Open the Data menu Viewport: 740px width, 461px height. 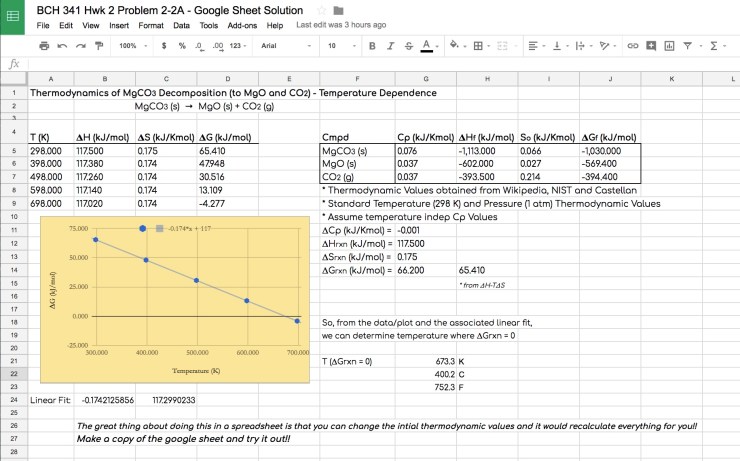click(181, 25)
